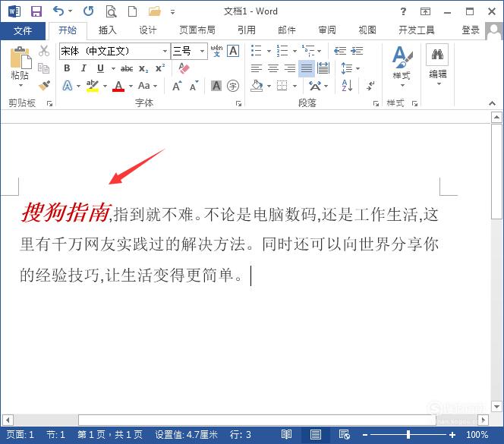Open Print Preview from the quick access toolbar
The height and width of the screenshot is (444, 504).
pos(111,11)
